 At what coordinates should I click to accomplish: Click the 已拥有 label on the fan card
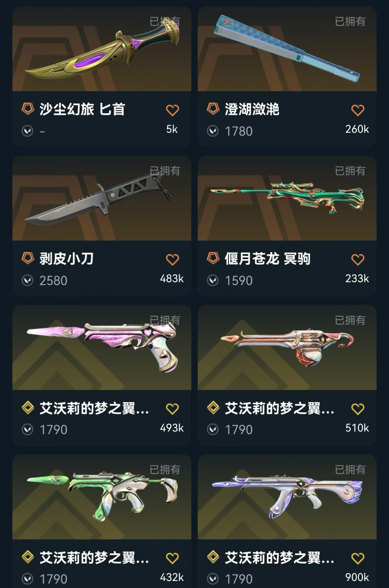[x=350, y=21]
